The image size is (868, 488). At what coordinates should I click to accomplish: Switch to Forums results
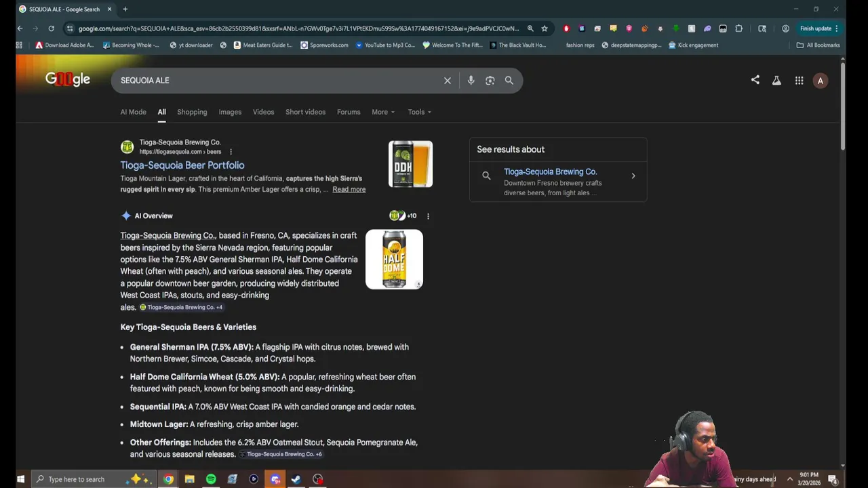tap(349, 112)
